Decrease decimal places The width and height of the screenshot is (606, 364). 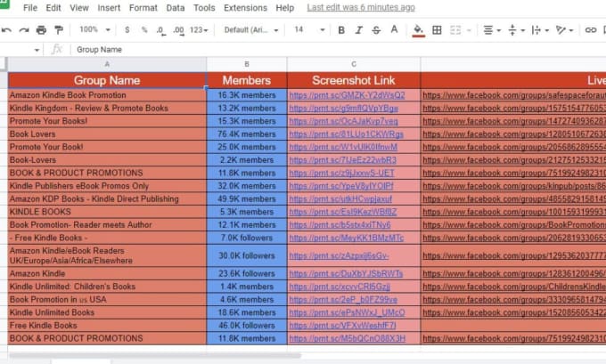coord(161,30)
